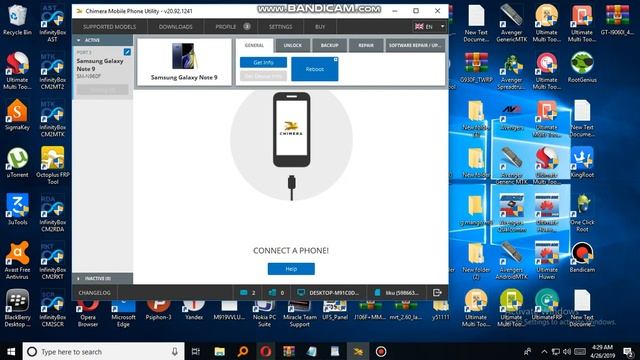Screen dimensions: 640x360
Task: Switch to the Backup tab
Action: click(x=329, y=45)
